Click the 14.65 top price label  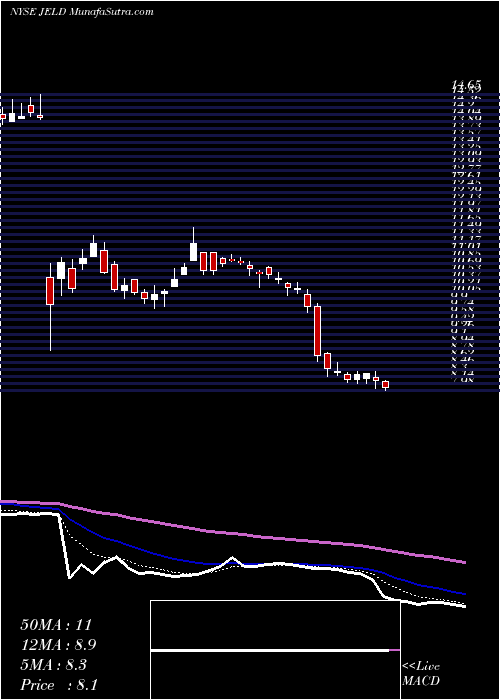tap(466, 83)
